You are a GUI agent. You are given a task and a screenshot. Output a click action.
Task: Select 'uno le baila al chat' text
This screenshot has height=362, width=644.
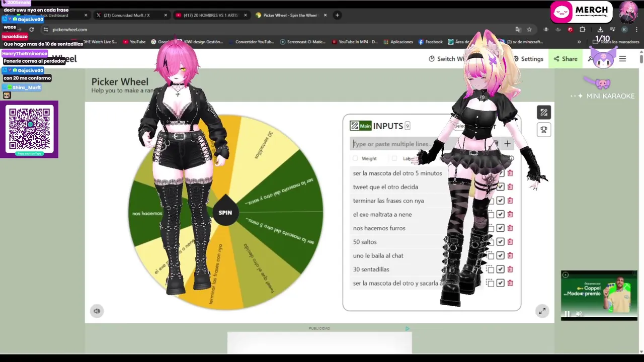click(378, 255)
